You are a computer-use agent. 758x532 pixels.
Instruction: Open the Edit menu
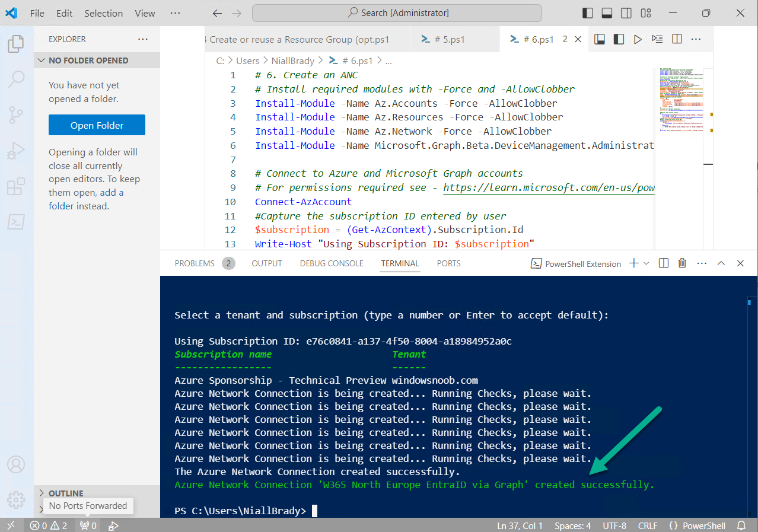click(x=64, y=13)
